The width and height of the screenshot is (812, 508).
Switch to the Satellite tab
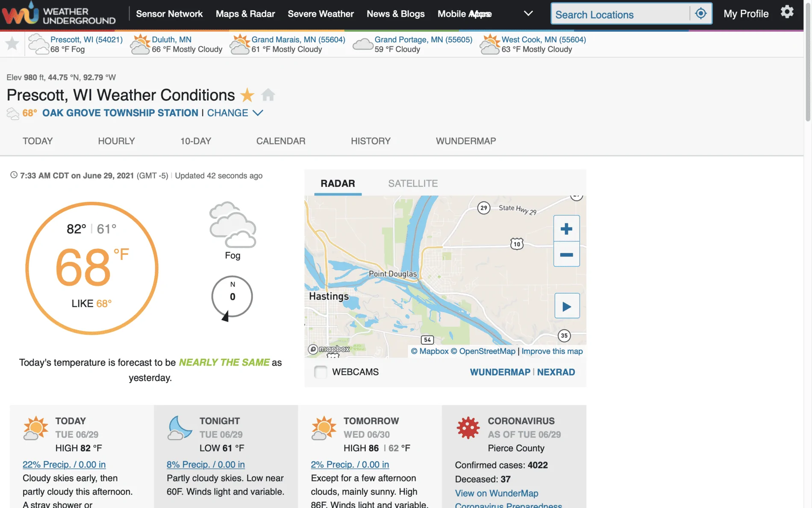click(x=413, y=183)
